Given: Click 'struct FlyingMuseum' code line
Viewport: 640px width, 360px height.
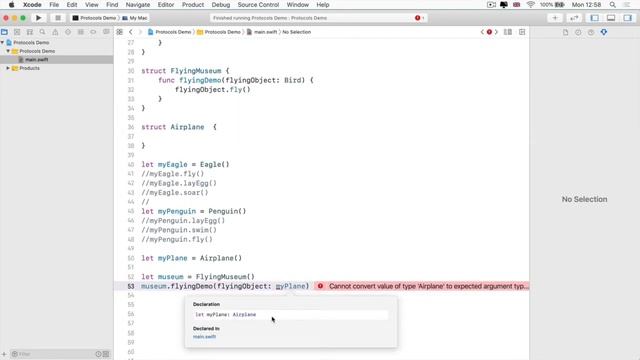Looking at the screenshot, I should coord(185,71).
